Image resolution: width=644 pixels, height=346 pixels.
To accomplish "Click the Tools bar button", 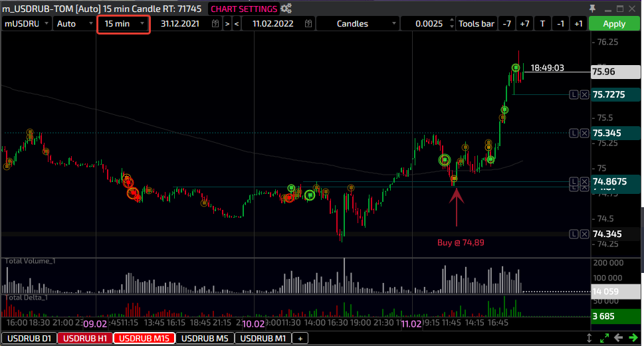I will [477, 24].
